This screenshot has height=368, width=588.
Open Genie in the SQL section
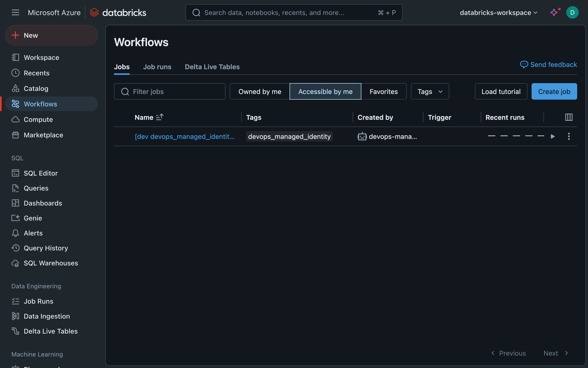pyautogui.click(x=33, y=218)
